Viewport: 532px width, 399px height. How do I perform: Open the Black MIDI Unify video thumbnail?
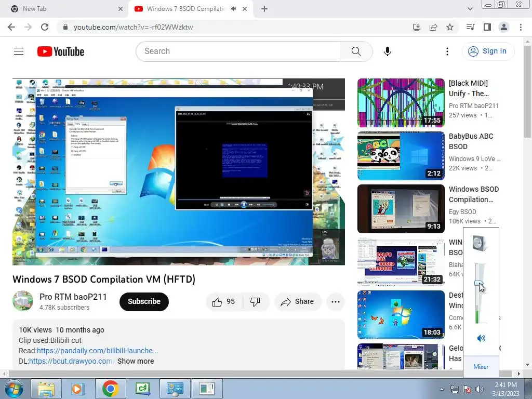tap(401, 103)
